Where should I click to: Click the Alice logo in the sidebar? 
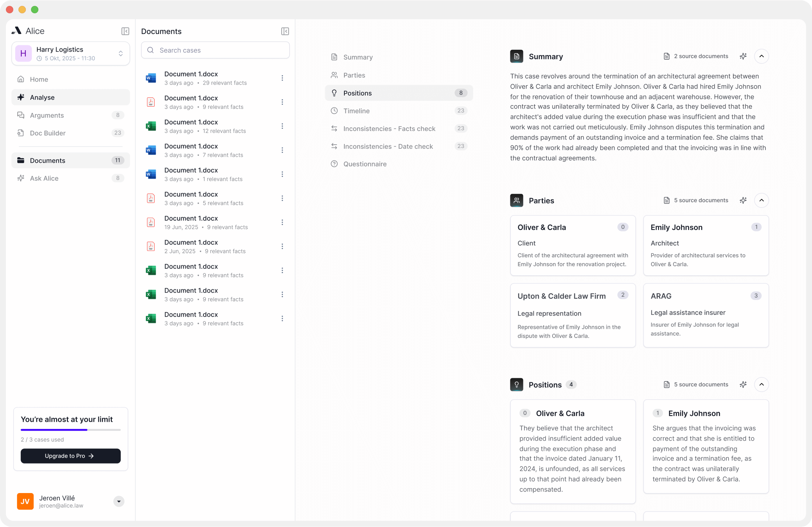click(17, 31)
